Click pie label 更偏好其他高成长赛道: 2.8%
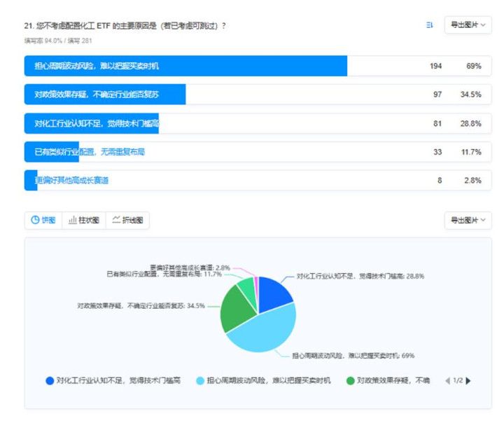Viewport: 504px width, 423px height. [190, 268]
